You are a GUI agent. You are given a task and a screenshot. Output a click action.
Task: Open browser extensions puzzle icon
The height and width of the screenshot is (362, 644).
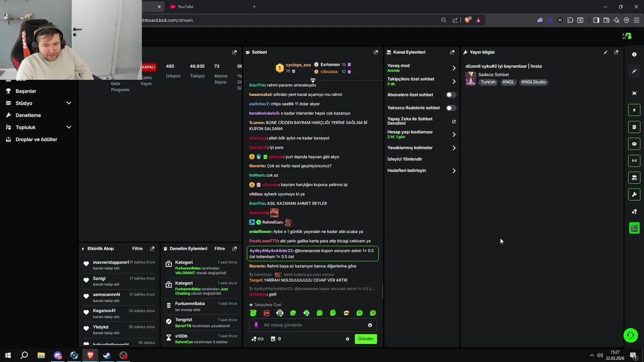(570, 20)
